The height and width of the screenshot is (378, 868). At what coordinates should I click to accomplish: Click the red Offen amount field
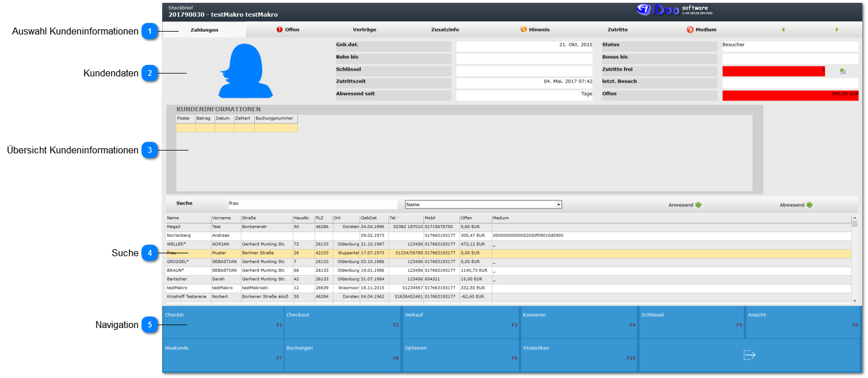click(x=790, y=95)
